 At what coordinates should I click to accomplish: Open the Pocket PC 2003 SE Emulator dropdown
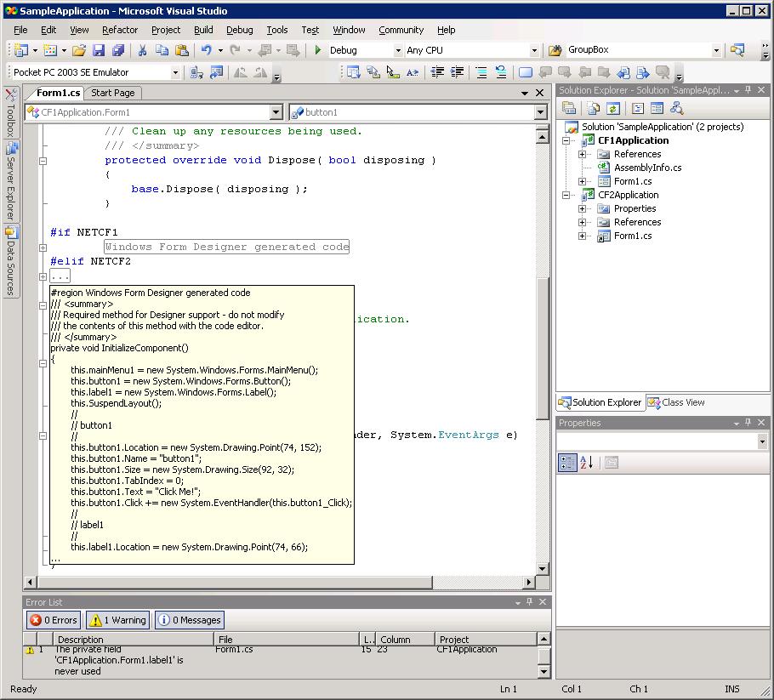174,72
